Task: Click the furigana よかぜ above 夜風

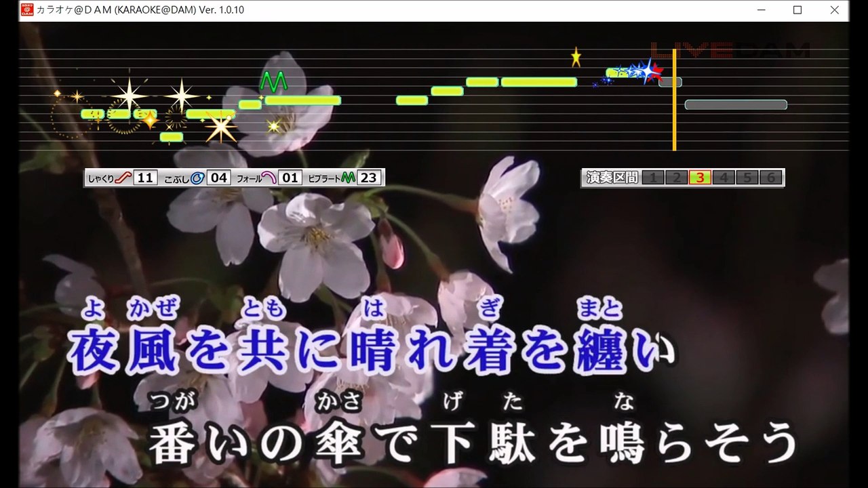Action: click(130, 309)
